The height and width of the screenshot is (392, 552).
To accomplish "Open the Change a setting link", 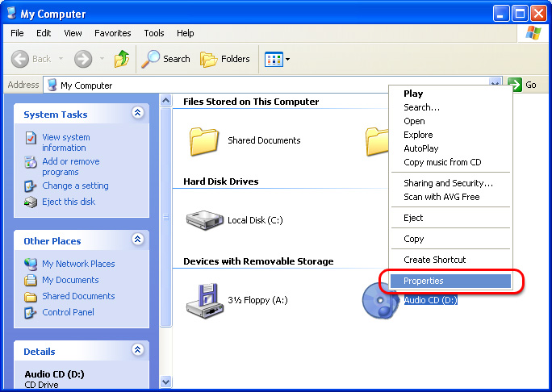I will coord(75,186).
